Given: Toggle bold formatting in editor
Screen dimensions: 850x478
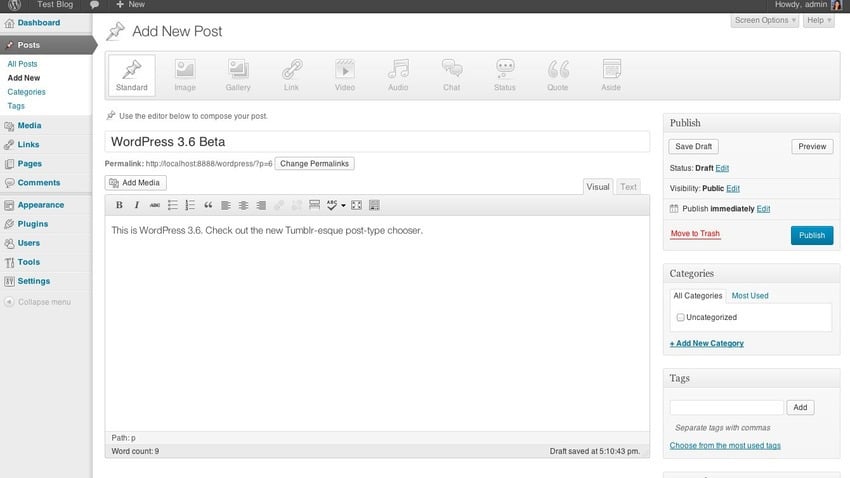Looking at the screenshot, I should coord(119,205).
